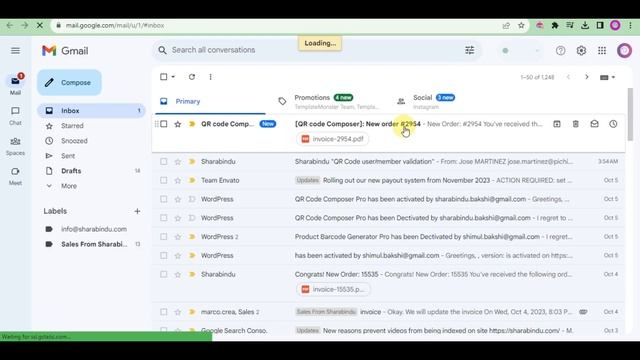Refresh the inbox list
This screenshot has height=360, width=640.
click(191, 77)
